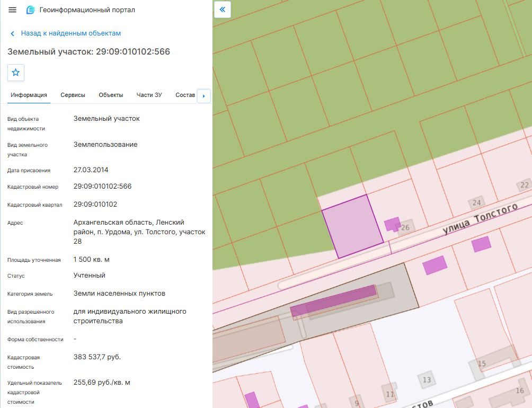Click Земли населенных пунктов value
This screenshot has height=408, width=532.
point(119,294)
